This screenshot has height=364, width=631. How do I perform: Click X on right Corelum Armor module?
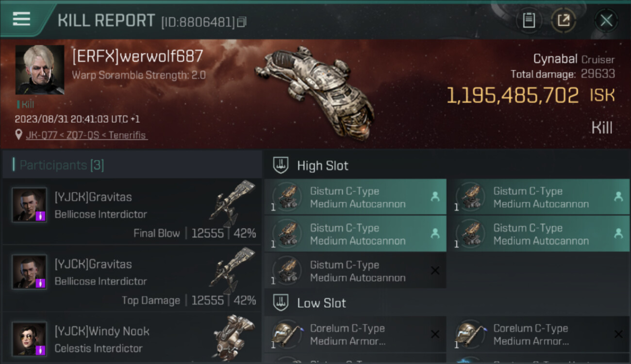pyautogui.click(x=618, y=334)
